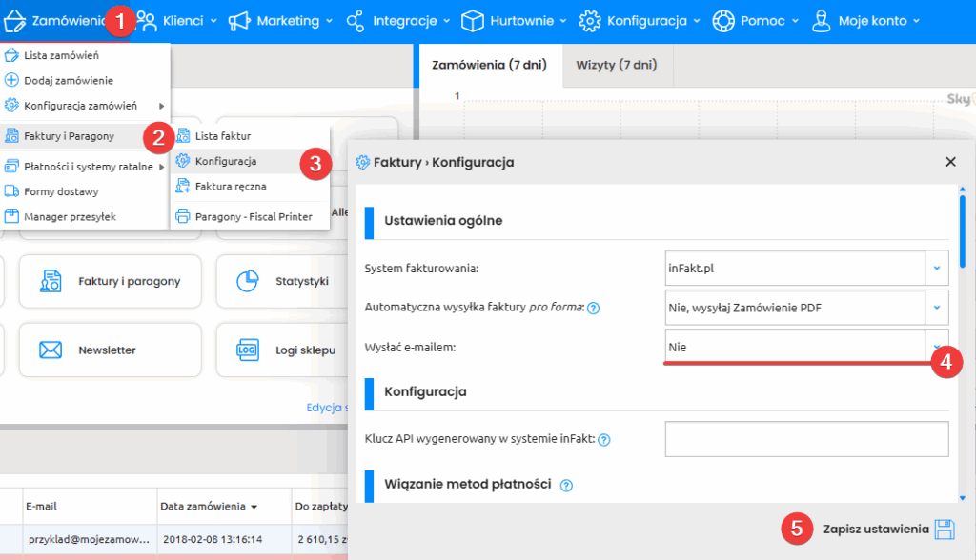Viewport: 976px width, 560px height.
Task: Click Zapisz ustawienia to save settings
Action: (875, 530)
